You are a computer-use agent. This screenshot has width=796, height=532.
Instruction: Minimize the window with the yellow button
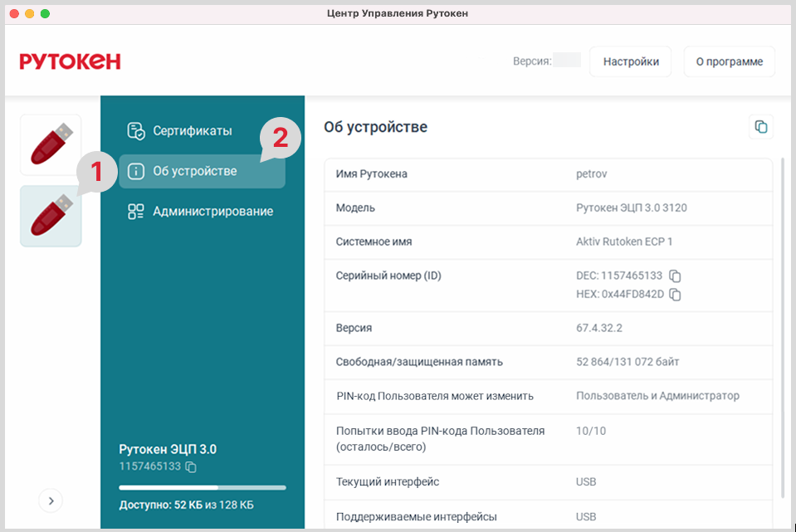click(x=30, y=14)
